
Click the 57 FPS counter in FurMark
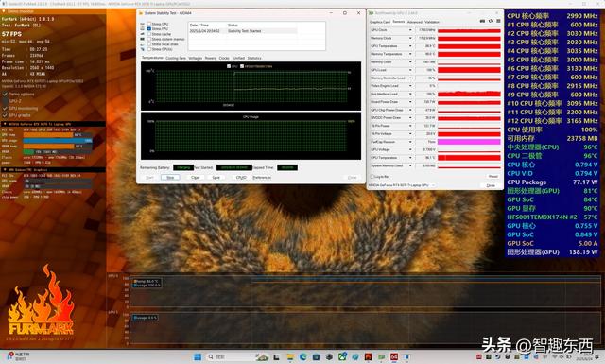tap(11, 34)
